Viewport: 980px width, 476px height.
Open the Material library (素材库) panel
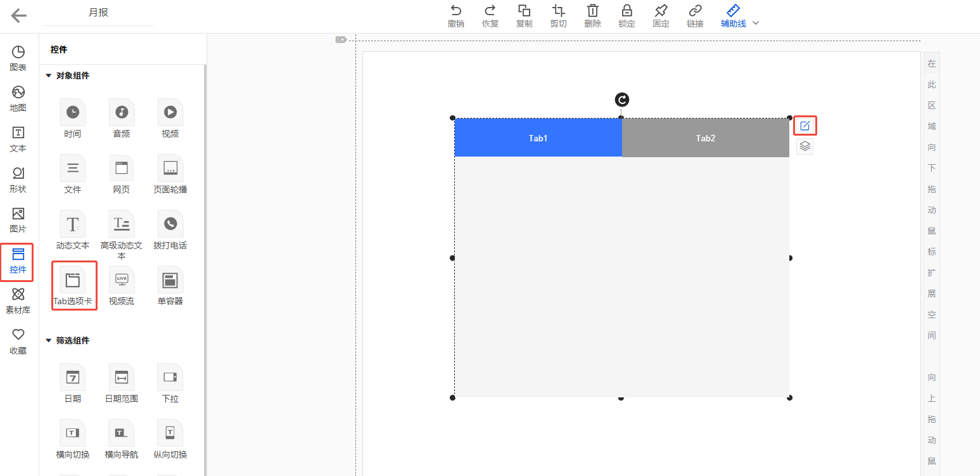click(x=18, y=300)
